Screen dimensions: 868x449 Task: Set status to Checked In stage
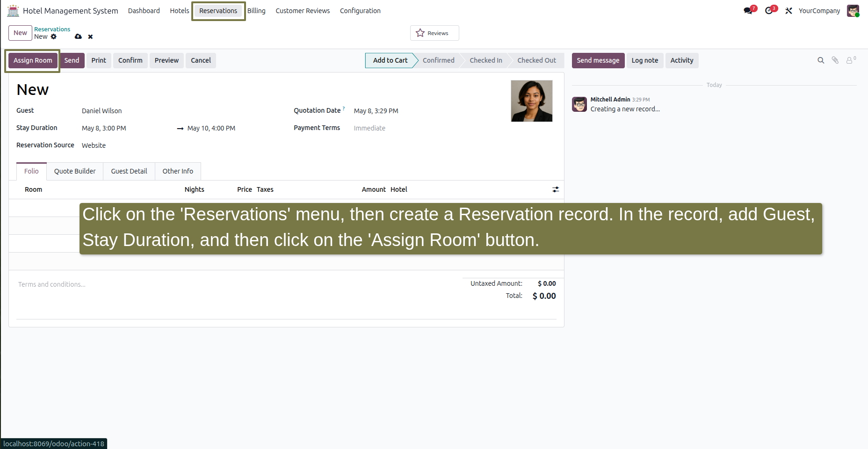[x=486, y=60]
